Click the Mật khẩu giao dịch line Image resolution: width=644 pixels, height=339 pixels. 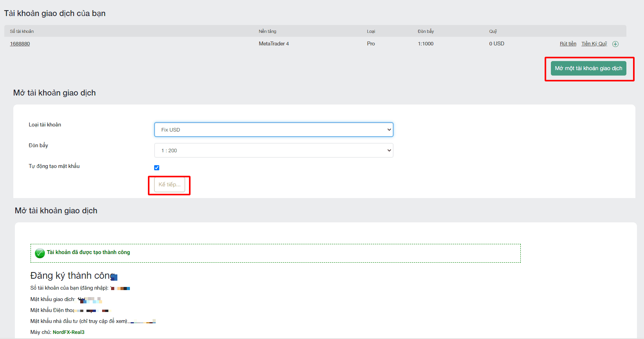(x=66, y=299)
